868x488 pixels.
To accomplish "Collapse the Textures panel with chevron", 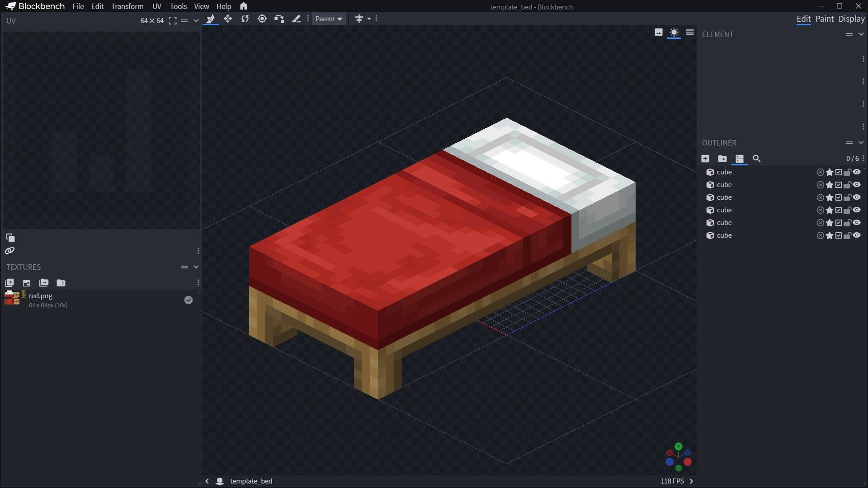I will click(196, 267).
